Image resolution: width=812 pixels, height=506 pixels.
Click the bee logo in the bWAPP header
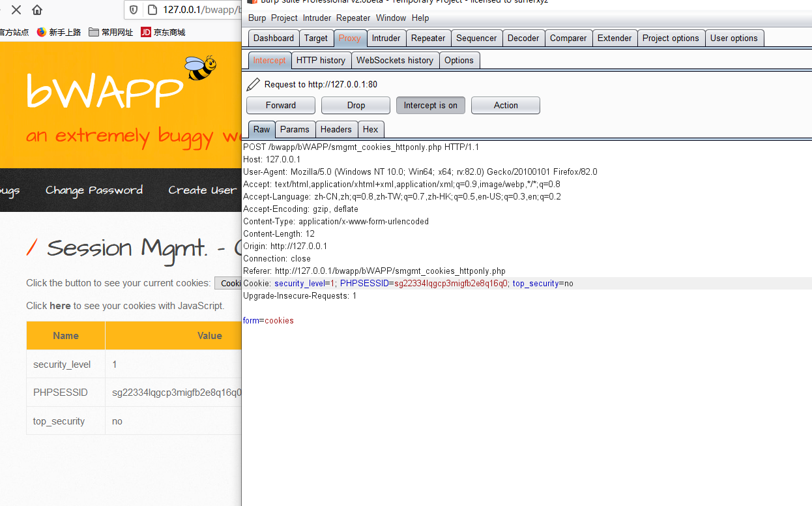(x=200, y=67)
